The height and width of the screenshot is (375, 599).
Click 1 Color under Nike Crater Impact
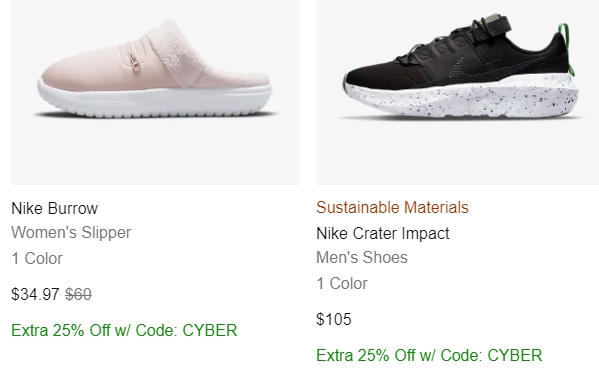click(x=342, y=283)
